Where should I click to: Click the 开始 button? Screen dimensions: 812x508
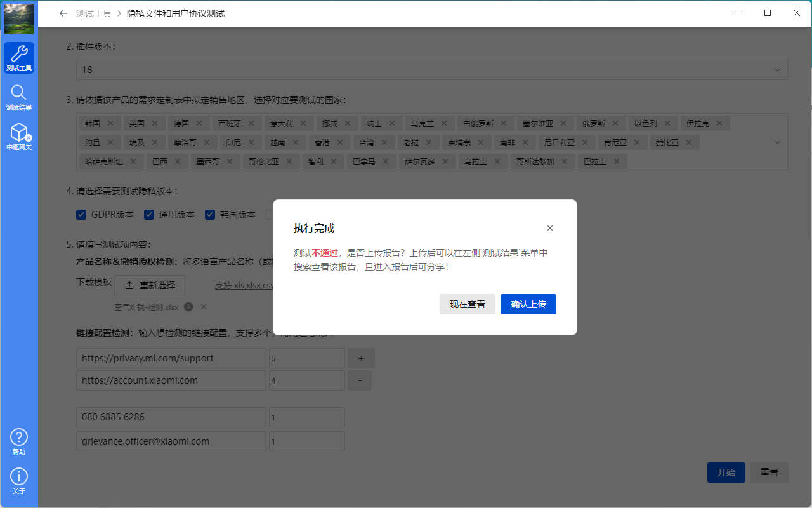coord(726,472)
